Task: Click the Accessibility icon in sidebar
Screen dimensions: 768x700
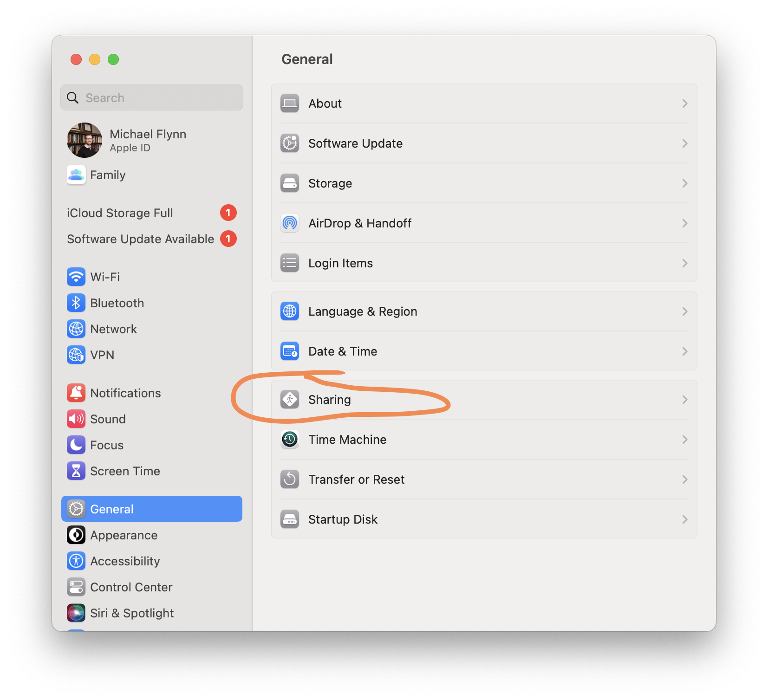Action: (x=76, y=561)
